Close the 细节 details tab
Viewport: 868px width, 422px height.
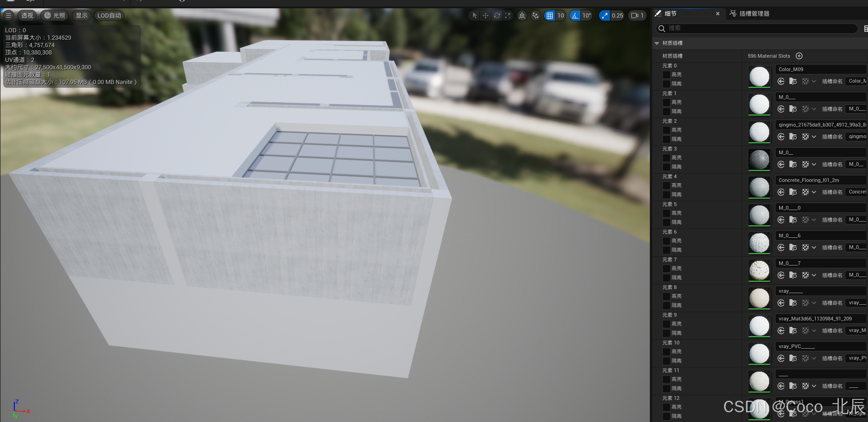pos(718,14)
